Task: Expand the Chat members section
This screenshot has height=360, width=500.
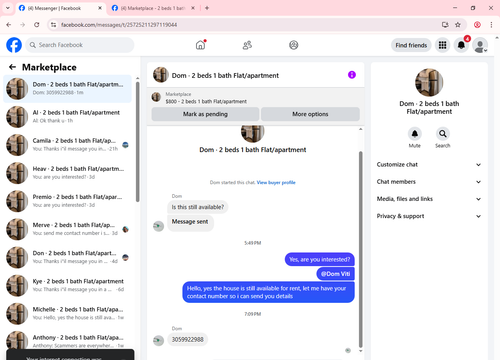Action: [x=429, y=182]
